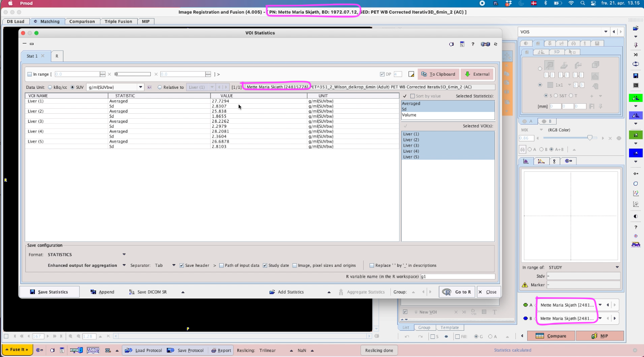644x357 pixels.
Task: Enable the In range checkbox
Action: pos(29,74)
